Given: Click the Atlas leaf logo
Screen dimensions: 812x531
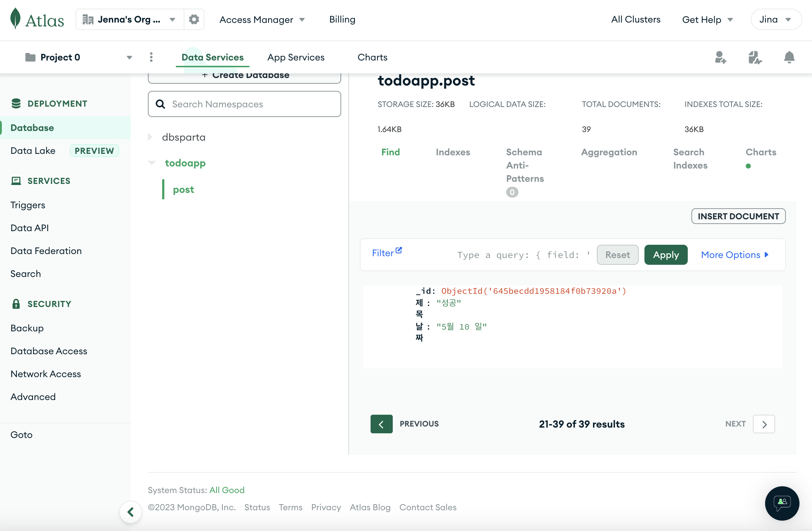Looking at the screenshot, I should (x=15, y=19).
